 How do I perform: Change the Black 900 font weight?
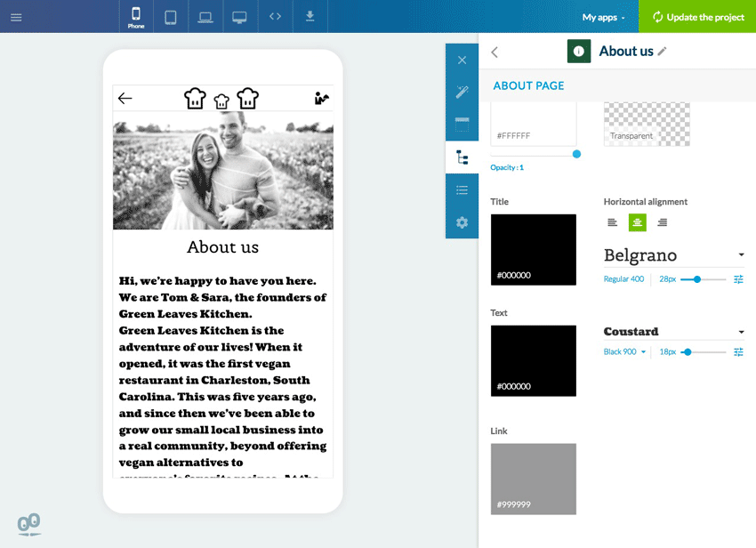624,352
